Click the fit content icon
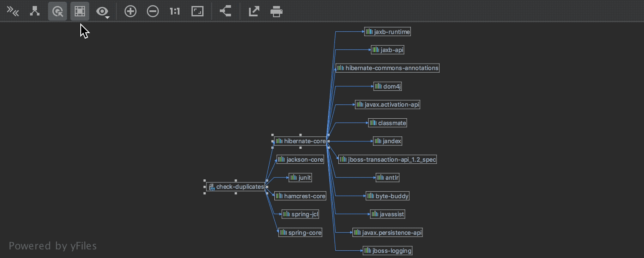Viewport: 644px width, 258px height. coord(197,12)
